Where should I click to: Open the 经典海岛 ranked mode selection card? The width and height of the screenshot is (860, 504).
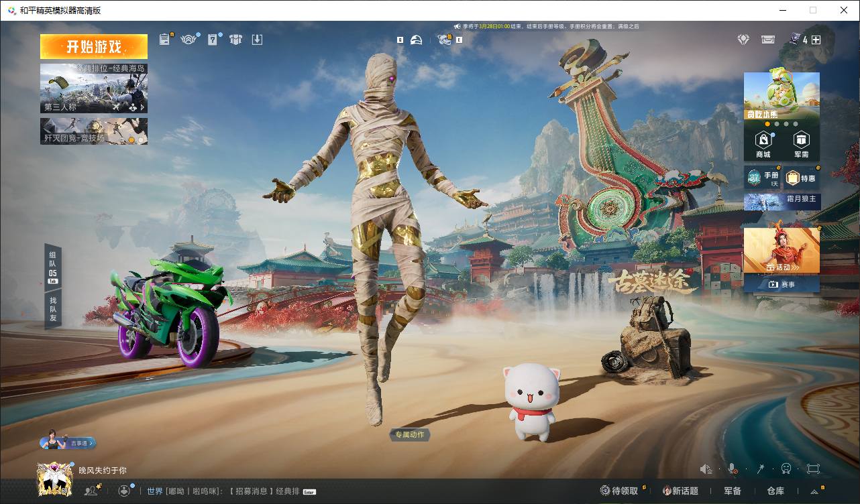tap(94, 88)
